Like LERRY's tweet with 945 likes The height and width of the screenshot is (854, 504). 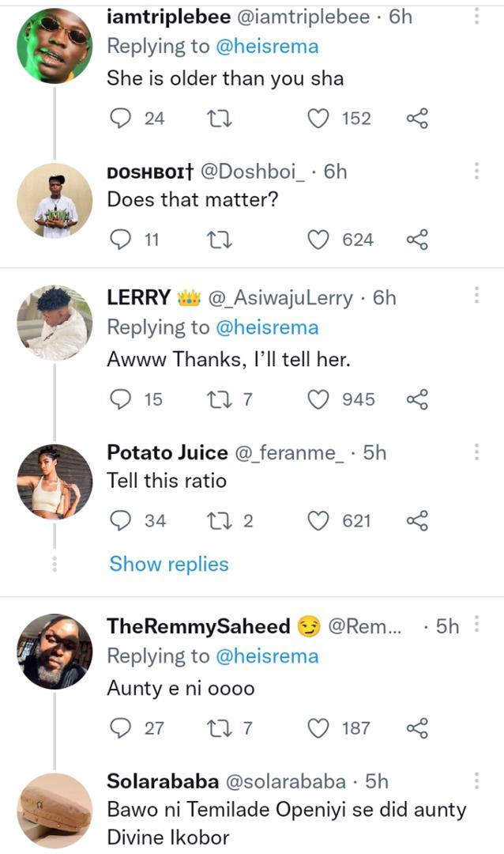[x=318, y=399]
